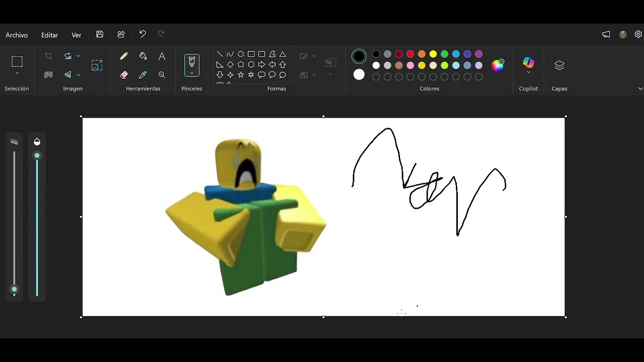The height and width of the screenshot is (362, 644).
Task: Choose the right arrow shape
Action: click(262, 64)
